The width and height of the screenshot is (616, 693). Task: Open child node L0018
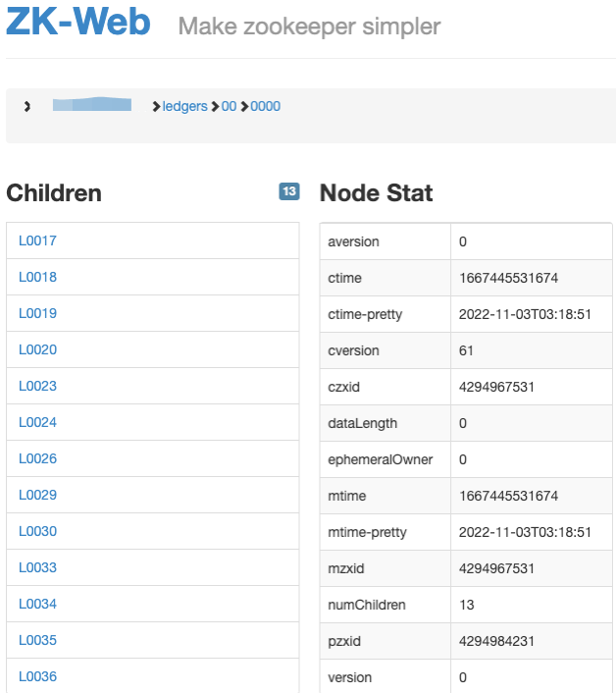38,277
